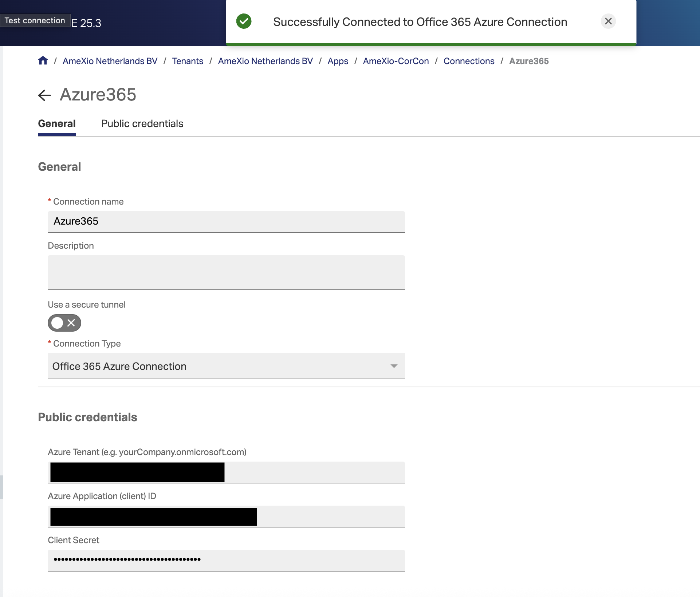The image size is (700, 597).
Task: Select the General tab
Action: pos(57,124)
